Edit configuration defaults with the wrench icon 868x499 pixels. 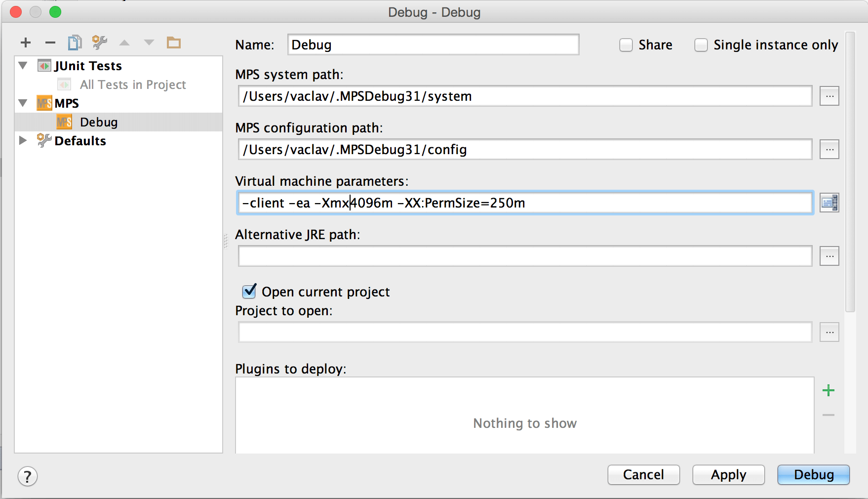[99, 42]
